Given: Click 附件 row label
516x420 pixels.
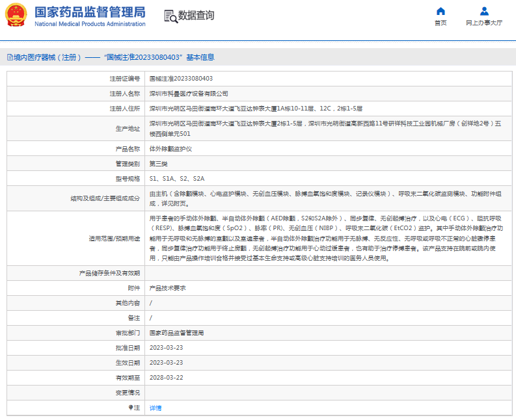Looking at the screenshot, I should point(134,288).
